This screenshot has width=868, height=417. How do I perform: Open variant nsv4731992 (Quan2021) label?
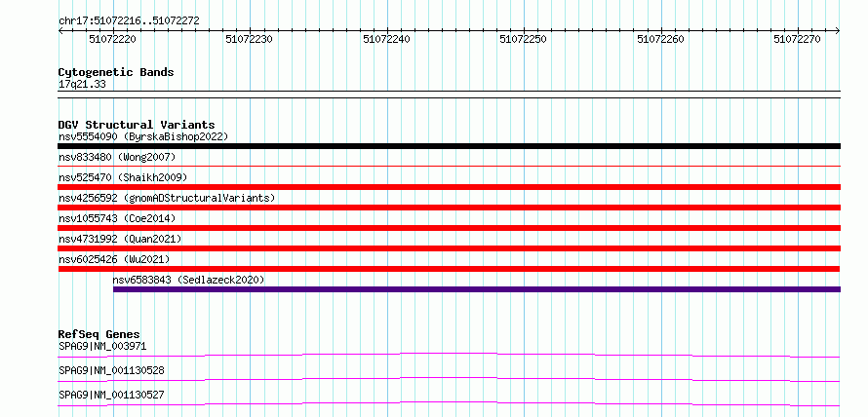pyautogui.click(x=120, y=239)
